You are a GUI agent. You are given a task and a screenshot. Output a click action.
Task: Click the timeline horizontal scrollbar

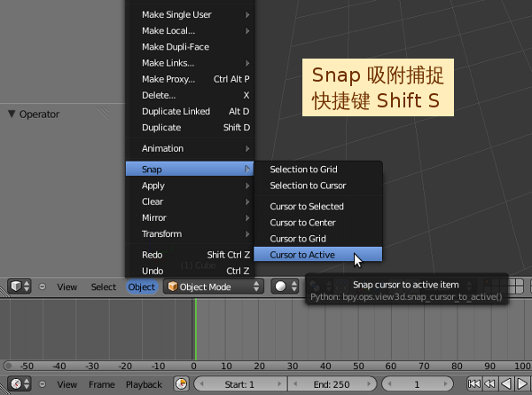point(266,366)
